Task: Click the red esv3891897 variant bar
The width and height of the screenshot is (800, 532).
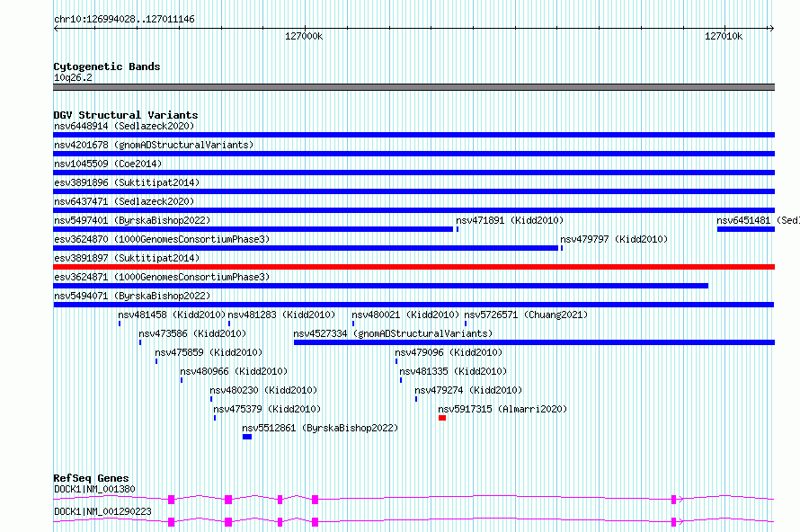Action: (413, 267)
